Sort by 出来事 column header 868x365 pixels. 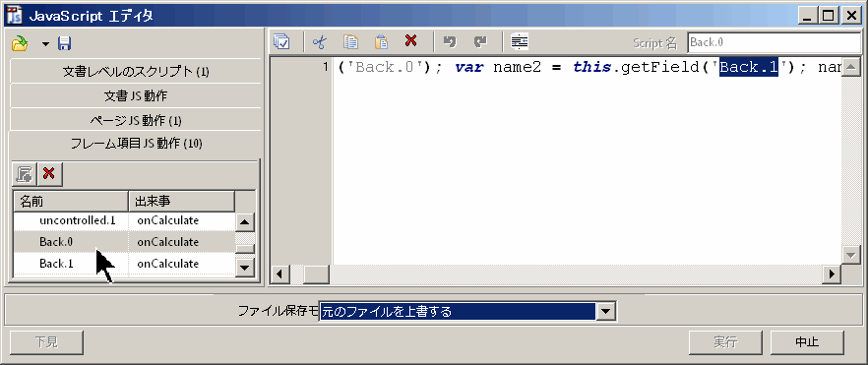pyautogui.click(x=181, y=201)
